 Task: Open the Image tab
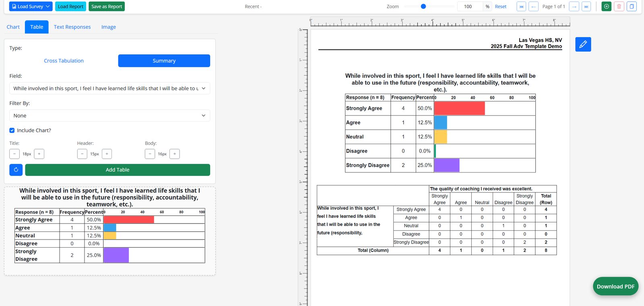[109, 27]
